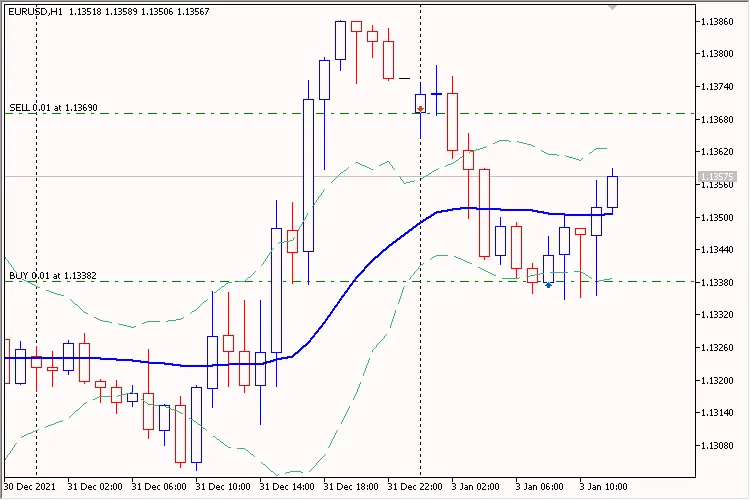Select the SELL 0.01 at 1.13690 label
The height and width of the screenshot is (500, 750).
(x=53, y=107)
